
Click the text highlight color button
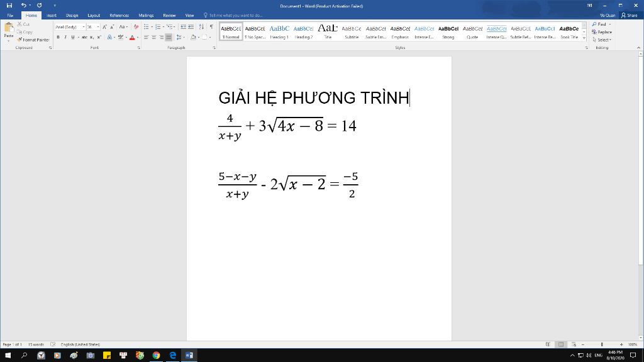point(120,37)
